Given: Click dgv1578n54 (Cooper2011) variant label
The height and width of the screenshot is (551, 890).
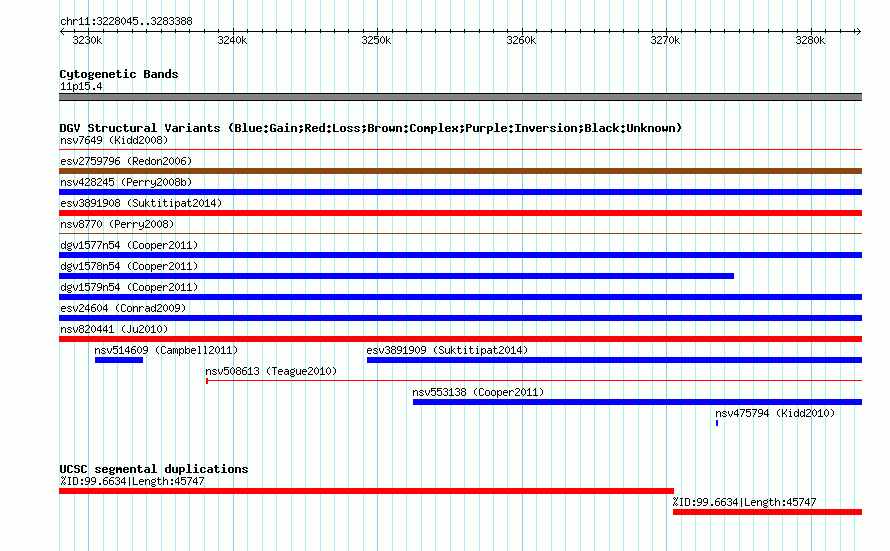Looking at the screenshot, I should pyautogui.click(x=129, y=266).
